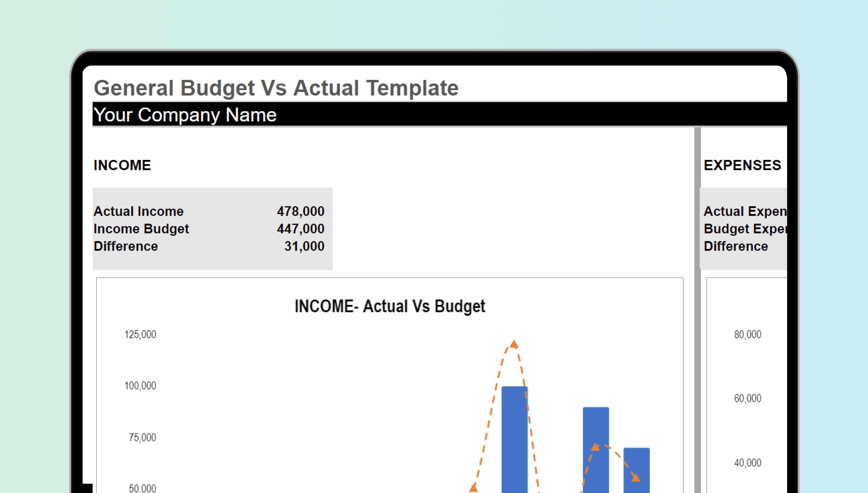Click the 100,000 axis label
Screen dimensions: 868x493
coord(140,386)
